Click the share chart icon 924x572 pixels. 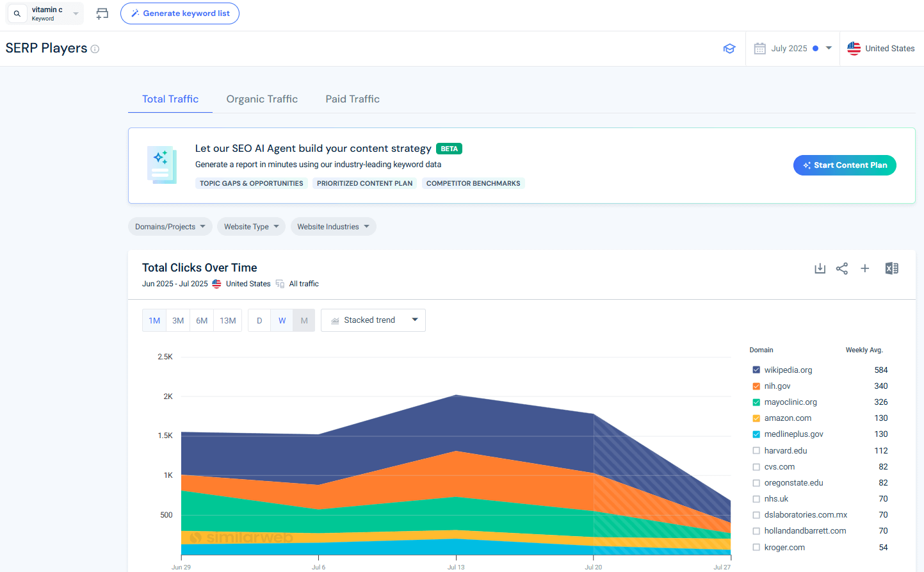coord(842,268)
